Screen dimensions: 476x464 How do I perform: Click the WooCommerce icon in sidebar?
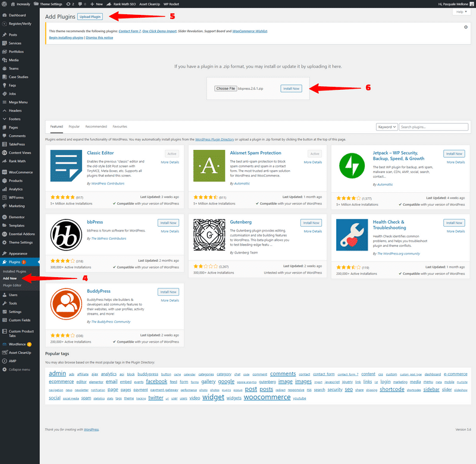click(x=4, y=173)
